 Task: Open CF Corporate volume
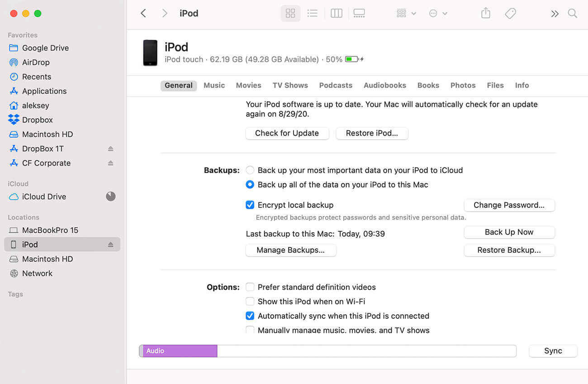46,163
